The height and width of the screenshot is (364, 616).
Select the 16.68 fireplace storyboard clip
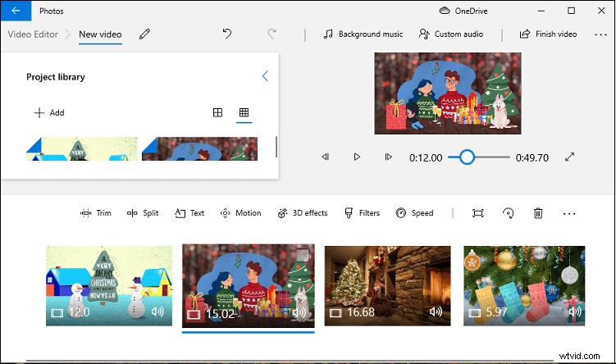tap(387, 286)
